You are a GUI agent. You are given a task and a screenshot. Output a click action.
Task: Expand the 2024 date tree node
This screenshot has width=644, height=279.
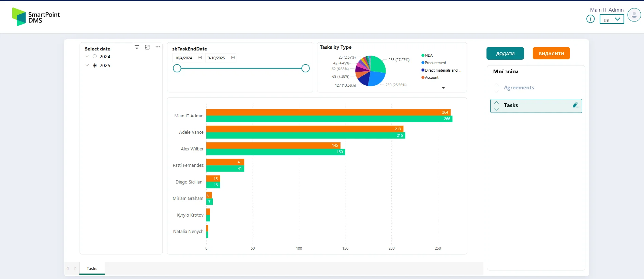point(87,57)
